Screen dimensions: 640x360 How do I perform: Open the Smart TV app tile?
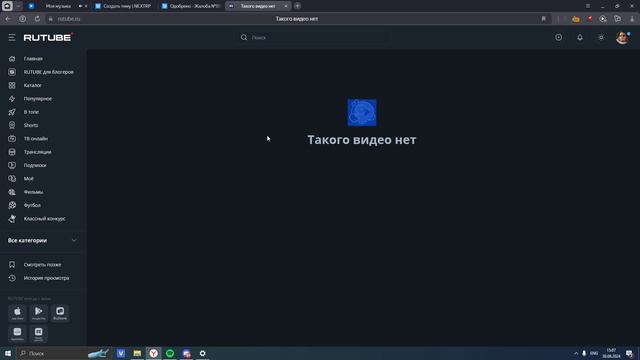[x=39, y=333]
